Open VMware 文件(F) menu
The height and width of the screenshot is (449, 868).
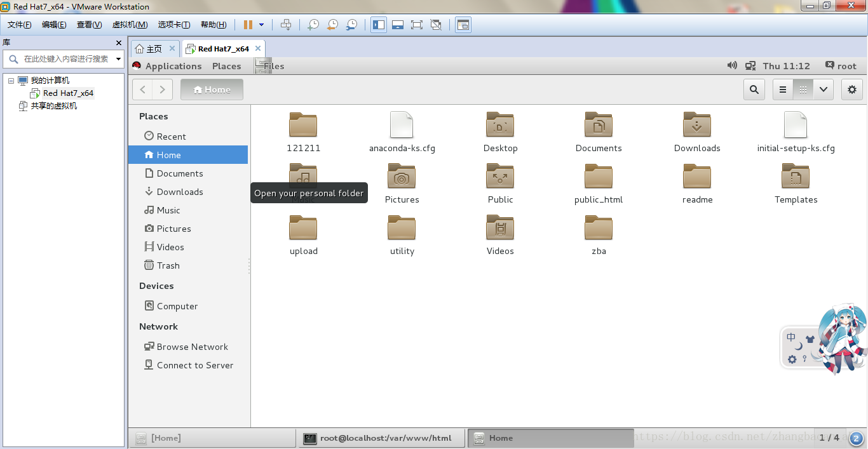(x=20, y=25)
